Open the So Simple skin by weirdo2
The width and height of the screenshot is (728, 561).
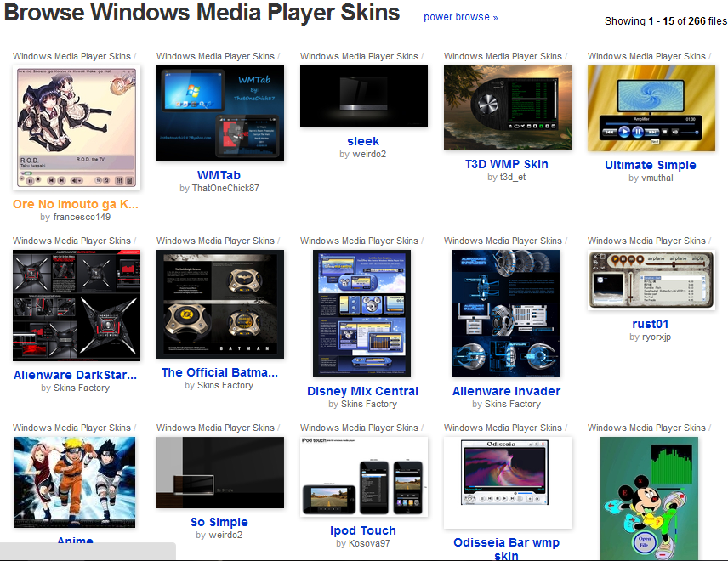click(219, 522)
